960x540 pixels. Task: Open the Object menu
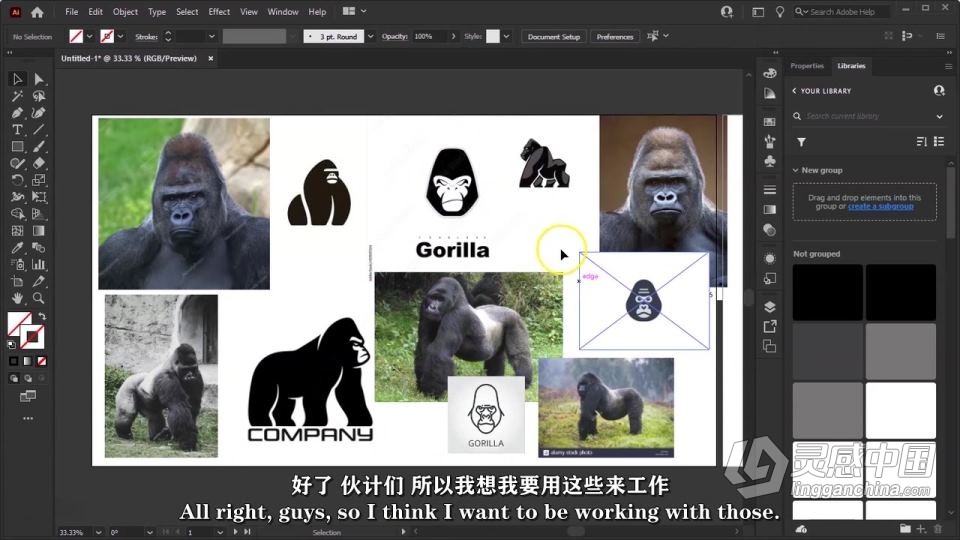click(x=126, y=12)
